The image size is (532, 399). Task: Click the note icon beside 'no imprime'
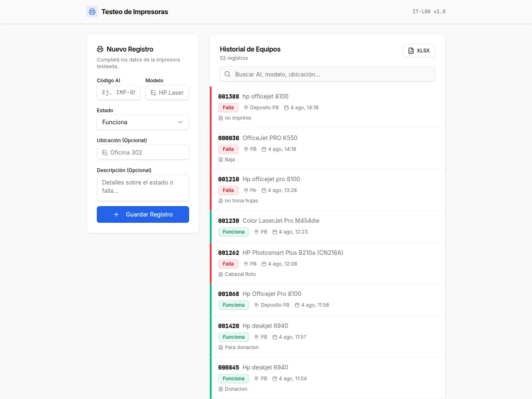coord(221,118)
